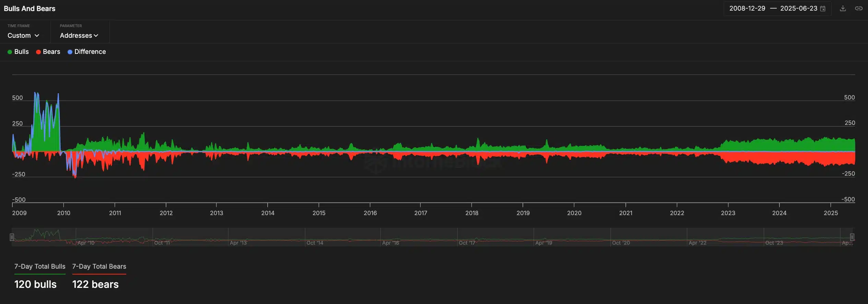
Task: Click the end date 2025-06-23
Action: tap(798, 9)
